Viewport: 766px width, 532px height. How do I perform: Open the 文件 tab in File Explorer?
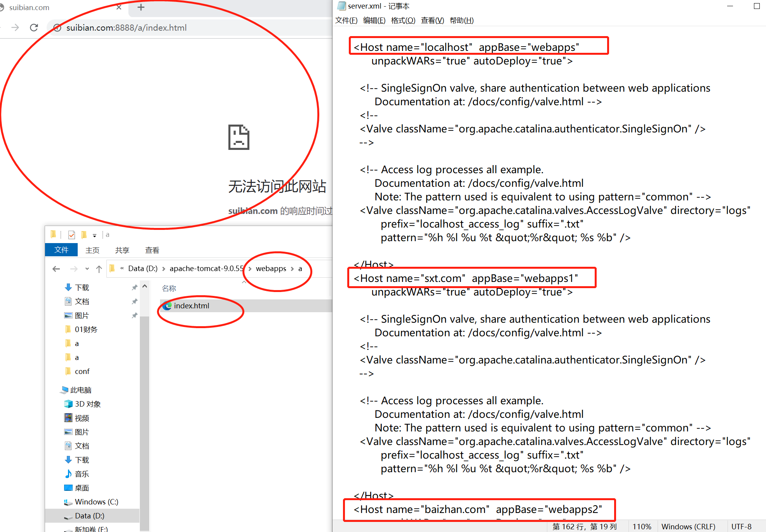[61, 250]
